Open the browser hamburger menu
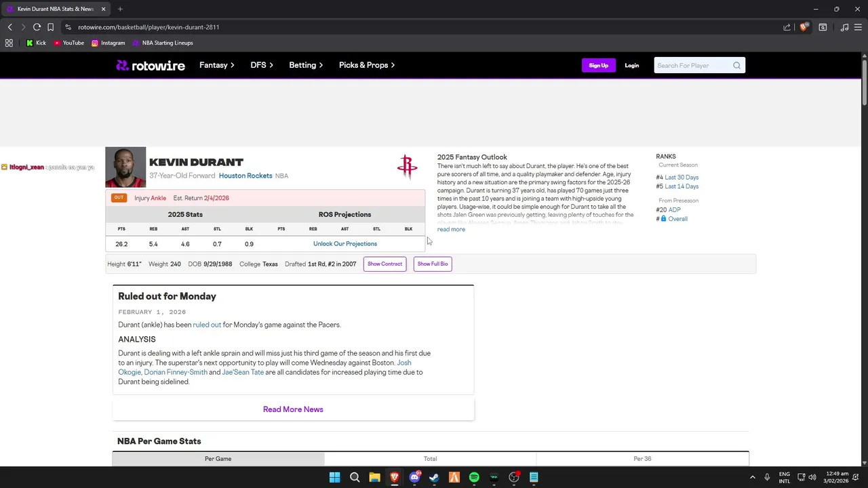The image size is (868, 488). click(x=858, y=27)
